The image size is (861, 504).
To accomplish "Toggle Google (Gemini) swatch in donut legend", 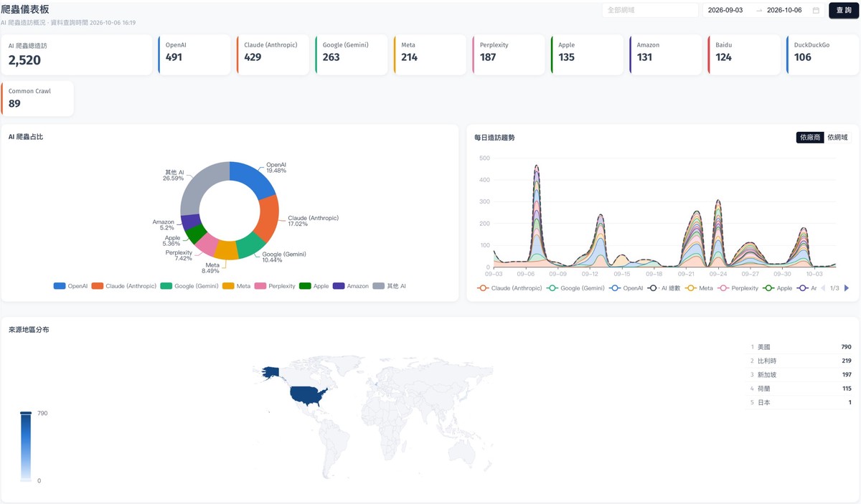I will point(166,286).
